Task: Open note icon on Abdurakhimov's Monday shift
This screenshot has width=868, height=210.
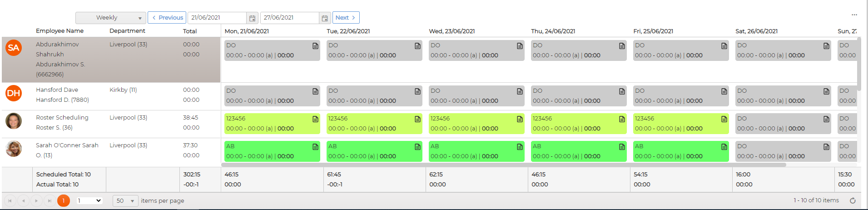Action: click(x=315, y=46)
